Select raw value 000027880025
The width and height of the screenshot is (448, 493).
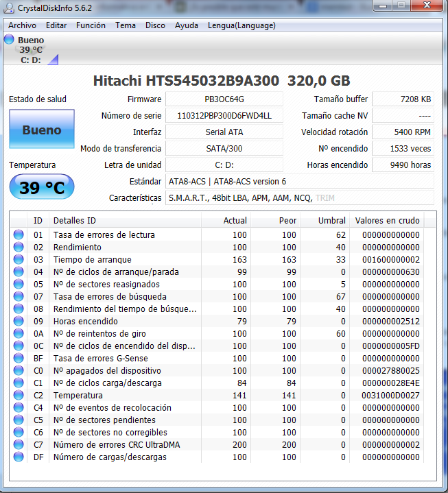(x=391, y=371)
